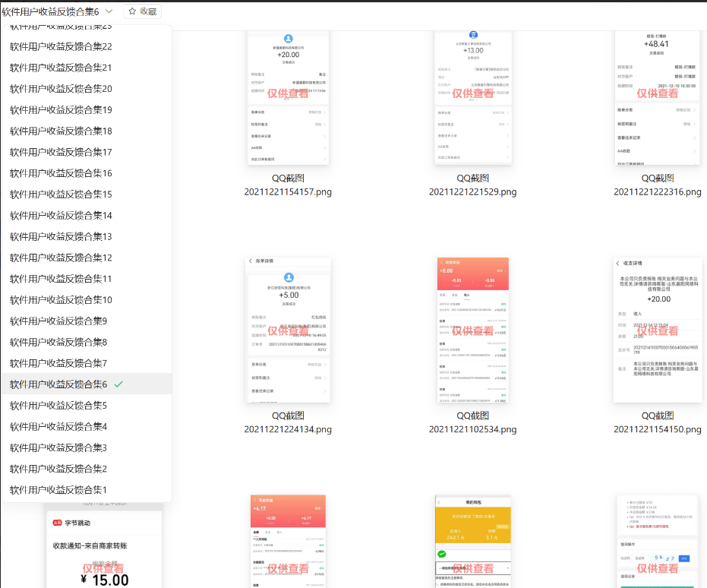Click the 收藏 star button

142,11
